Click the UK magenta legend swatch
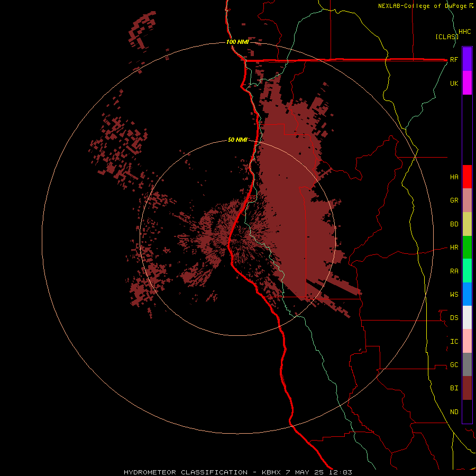This screenshot has height=476, width=476. pos(467,83)
